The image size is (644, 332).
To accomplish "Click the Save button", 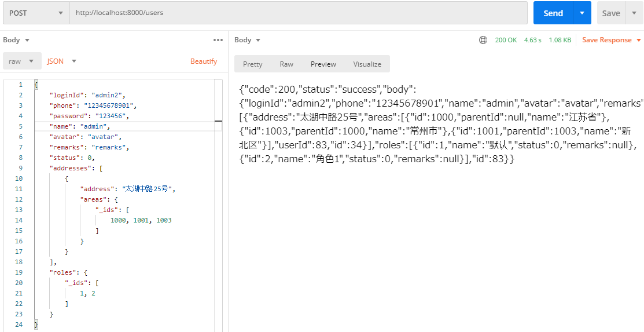I will tap(610, 13).
